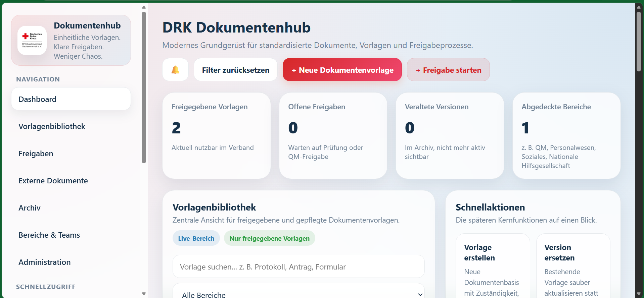Click Filter zurücksetzen button

(236, 70)
